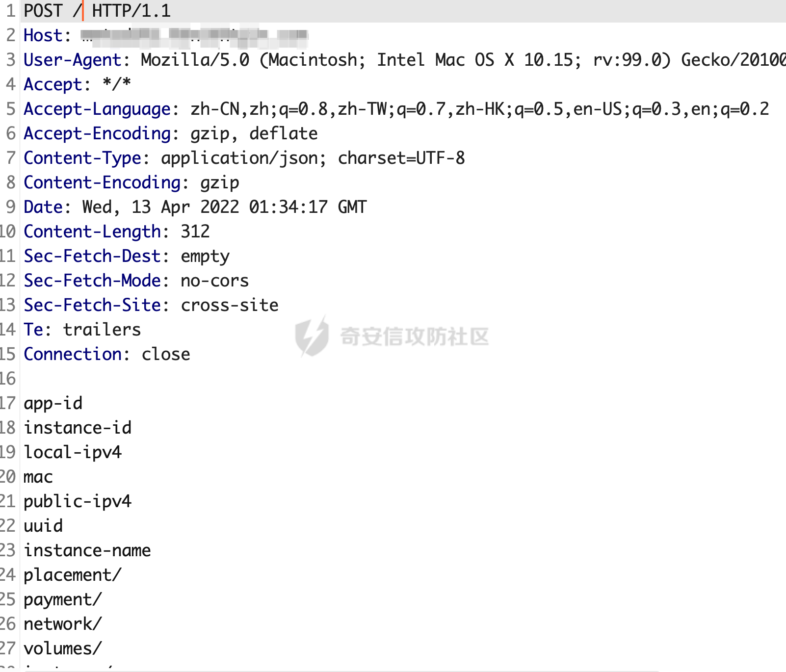
Task: Click the Content-Length value 312
Action: (x=195, y=232)
